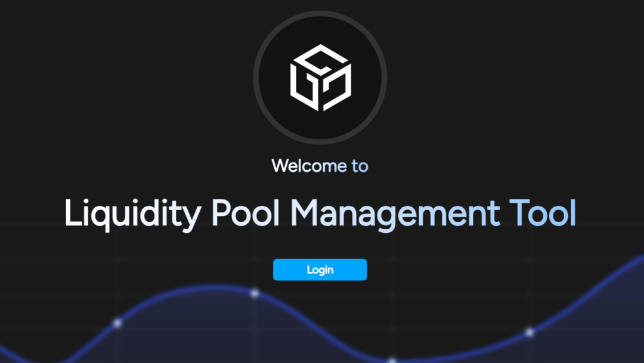644x363 pixels.
Task: Click the dark area above the logo
Action: click(320, 9)
